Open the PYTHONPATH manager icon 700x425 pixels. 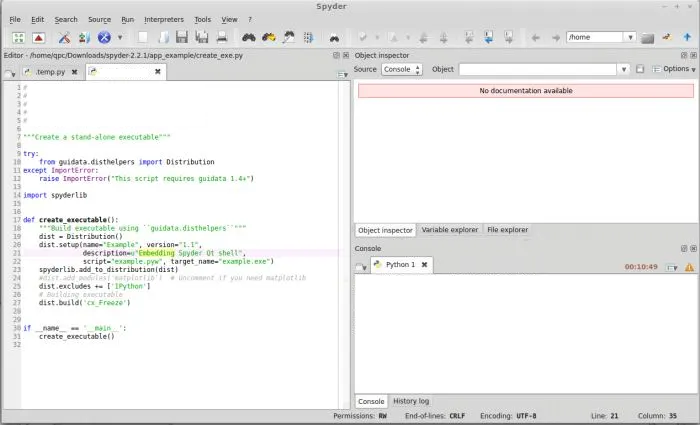84,38
